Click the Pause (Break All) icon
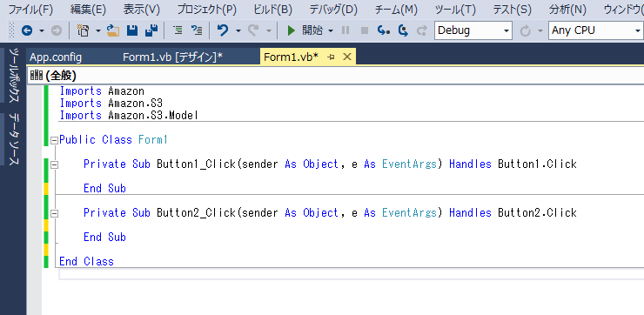Screen dimensions: 644x315 tap(345, 30)
